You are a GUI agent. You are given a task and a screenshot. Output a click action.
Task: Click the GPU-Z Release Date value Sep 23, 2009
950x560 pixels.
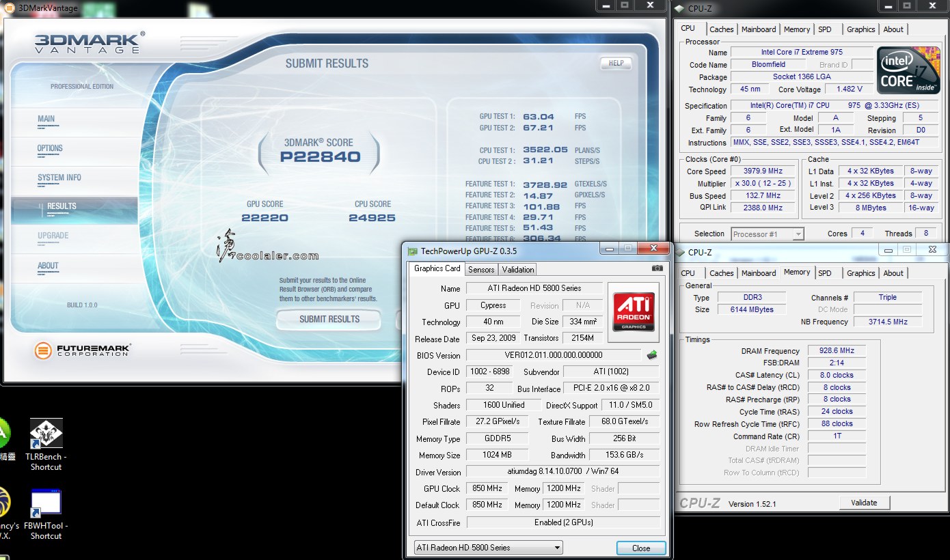[493, 338]
